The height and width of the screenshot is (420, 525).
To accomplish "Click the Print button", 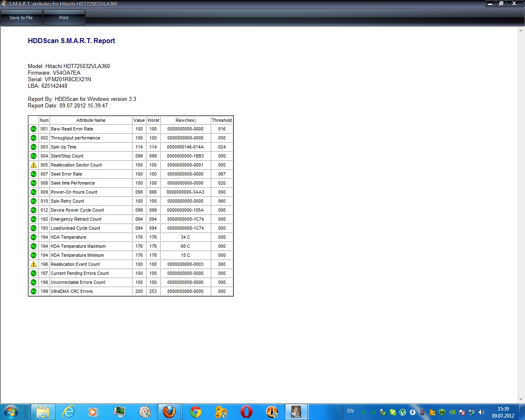I will pos(64,18).
